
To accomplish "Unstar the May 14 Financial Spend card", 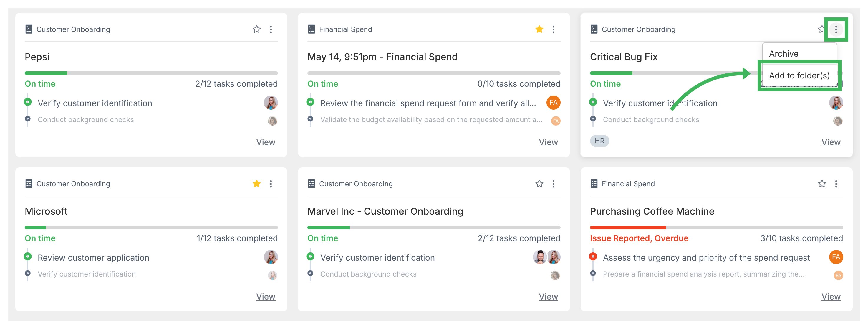I will (539, 29).
